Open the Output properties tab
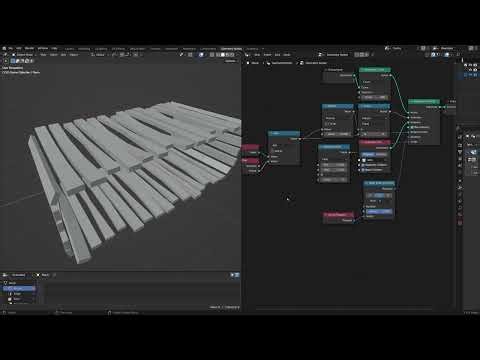Viewport: 480px width, 360px height. [x=460, y=152]
